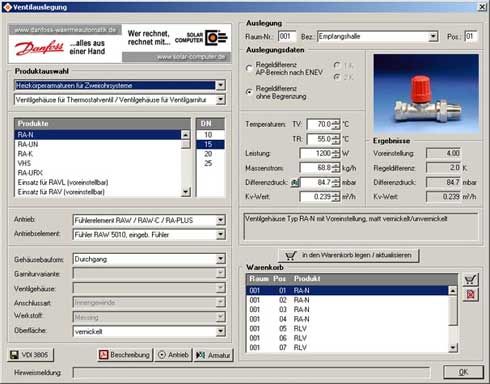Click Produkte list scroll-up arrow

coord(186,135)
